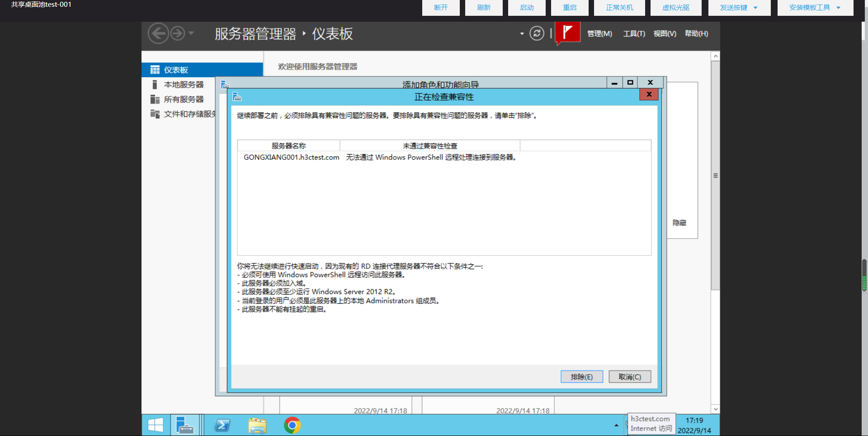
Task: Select 所有服务器 in the sidebar
Action: pos(184,99)
